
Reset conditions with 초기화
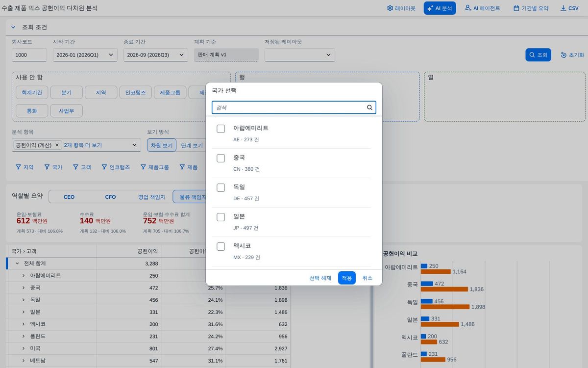tap(572, 55)
